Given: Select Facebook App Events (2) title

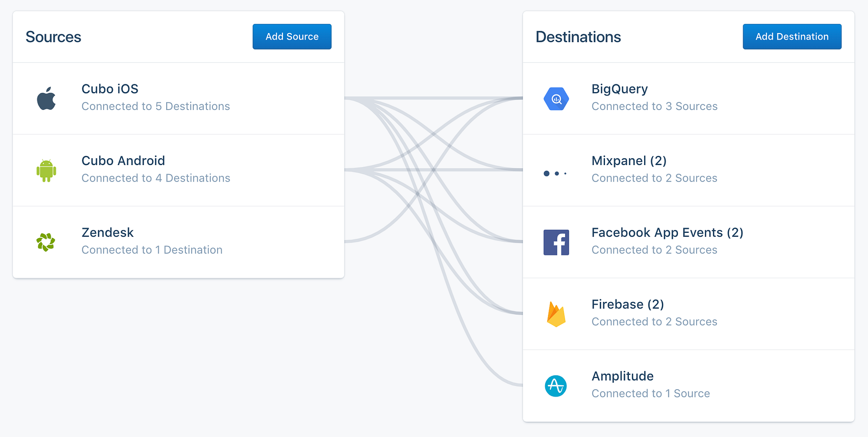Looking at the screenshot, I should click(x=667, y=233).
